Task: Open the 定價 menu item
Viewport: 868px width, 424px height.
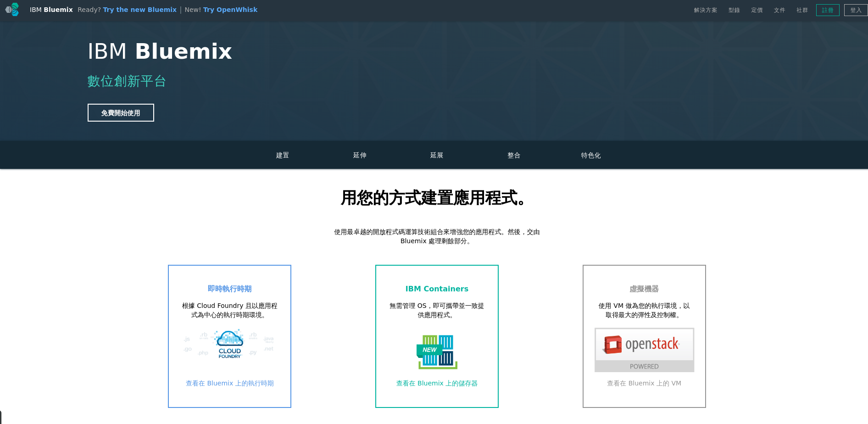Action: 757,10
